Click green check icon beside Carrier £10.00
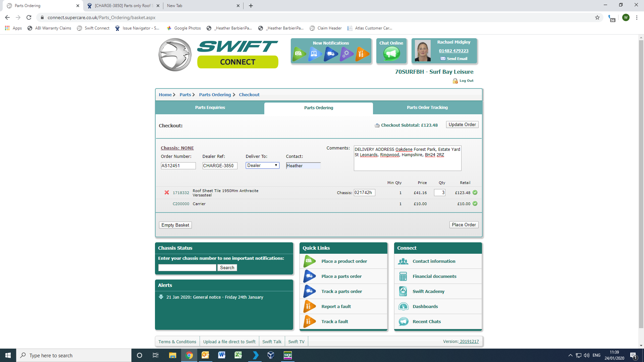The height and width of the screenshot is (362, 644). (475, 203)
